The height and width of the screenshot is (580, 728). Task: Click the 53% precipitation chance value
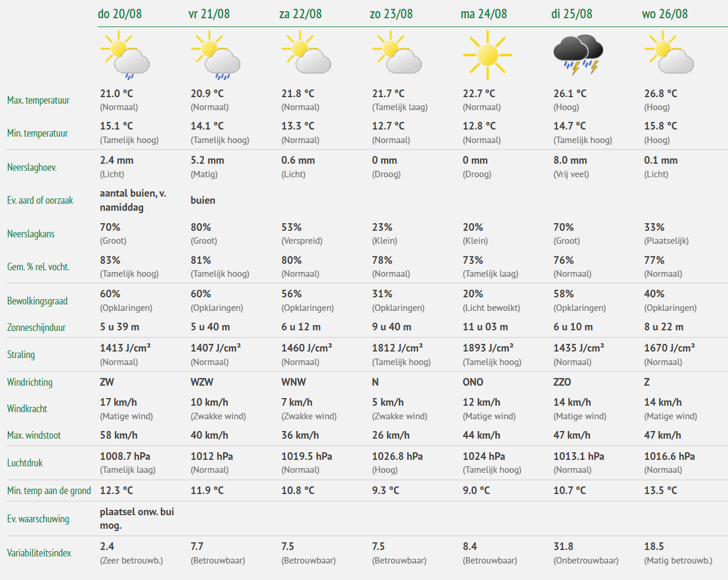291,227
